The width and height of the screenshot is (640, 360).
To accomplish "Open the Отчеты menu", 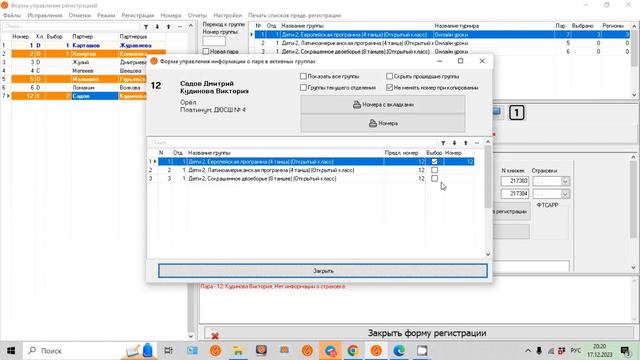I will 198,16.
